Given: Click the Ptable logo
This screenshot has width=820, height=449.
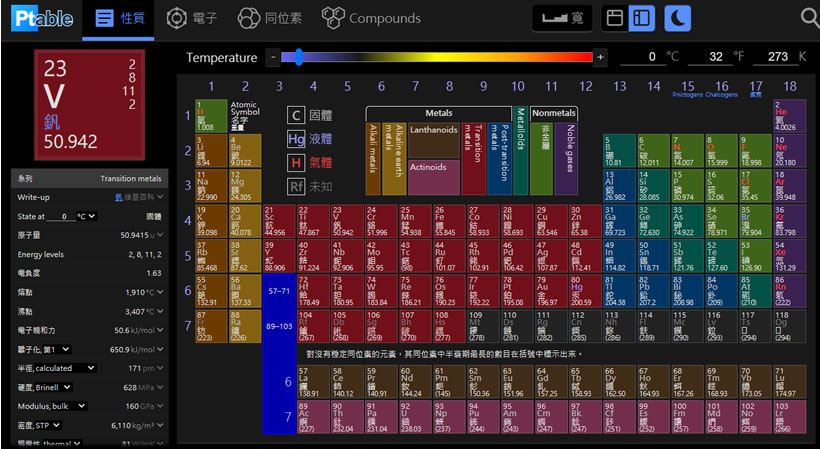Looking at the screenshot, I should (x=41, y=18).
